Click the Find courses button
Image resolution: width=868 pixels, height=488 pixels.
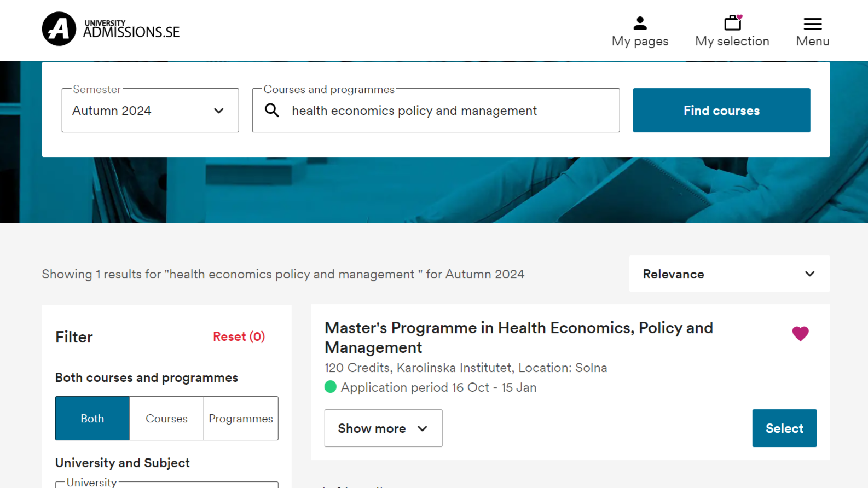click(x=721, y=111)
